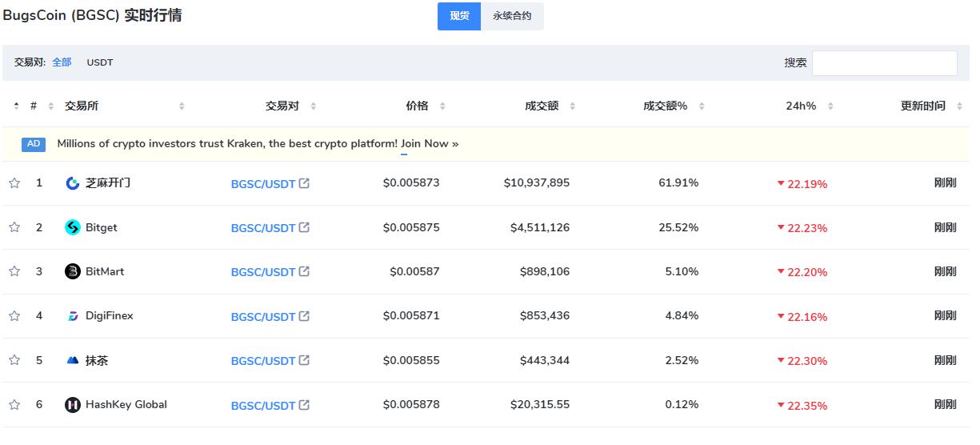Screen dimensions: 980x445
Task: Filter trading pairs by USDT
Action: (100, 62)
